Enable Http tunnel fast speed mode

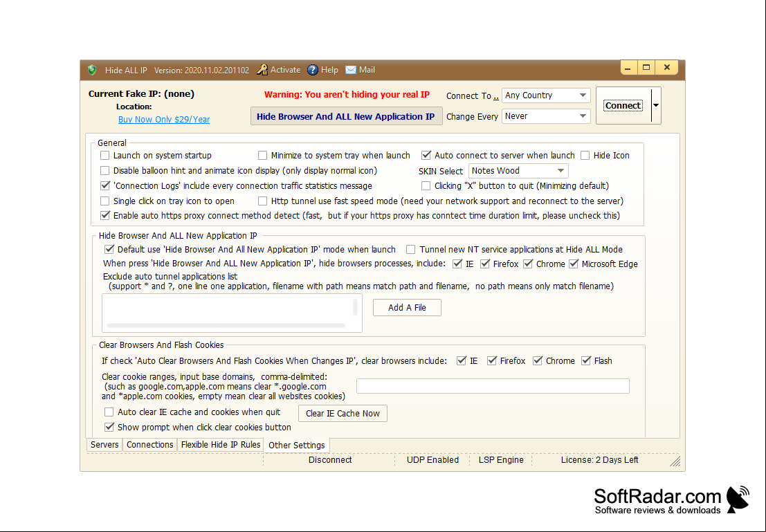(262, 201)
